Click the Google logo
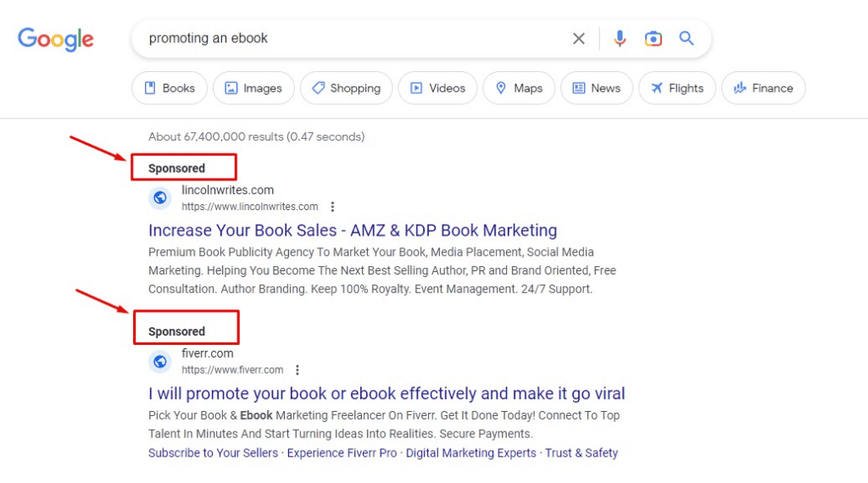Image resolution: width=868 pixels, height=483 pixels. coord(56,39)
